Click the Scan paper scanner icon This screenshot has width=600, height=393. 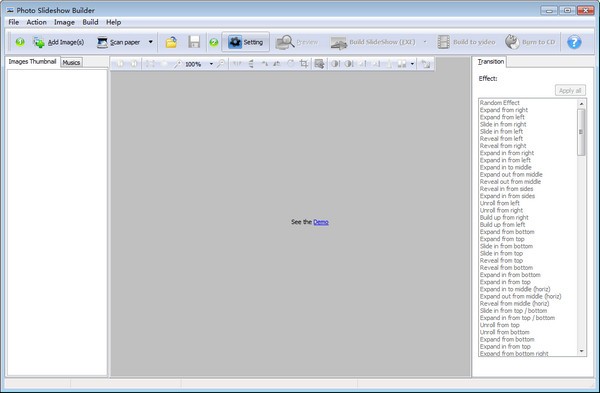point(102,42)
